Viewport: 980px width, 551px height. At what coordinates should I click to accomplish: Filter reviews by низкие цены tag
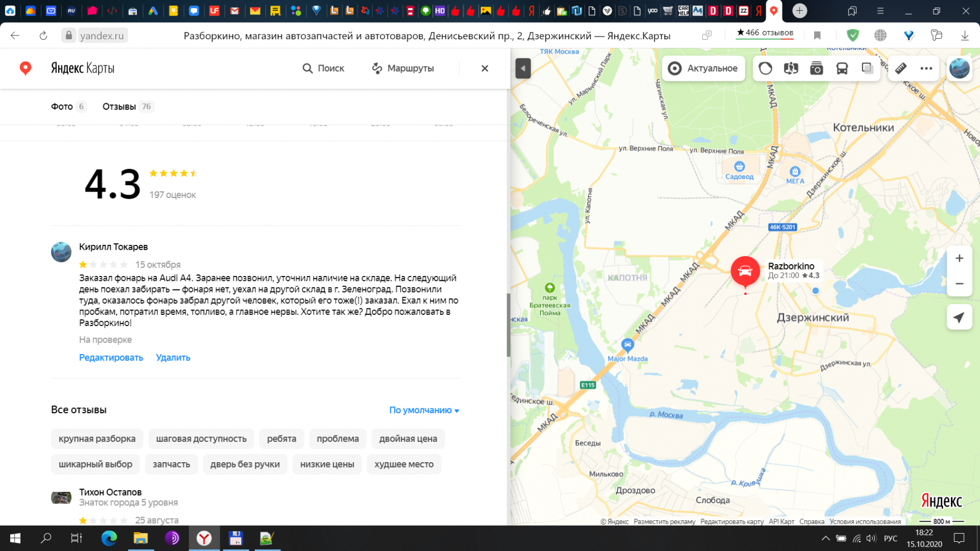point(327,464)
